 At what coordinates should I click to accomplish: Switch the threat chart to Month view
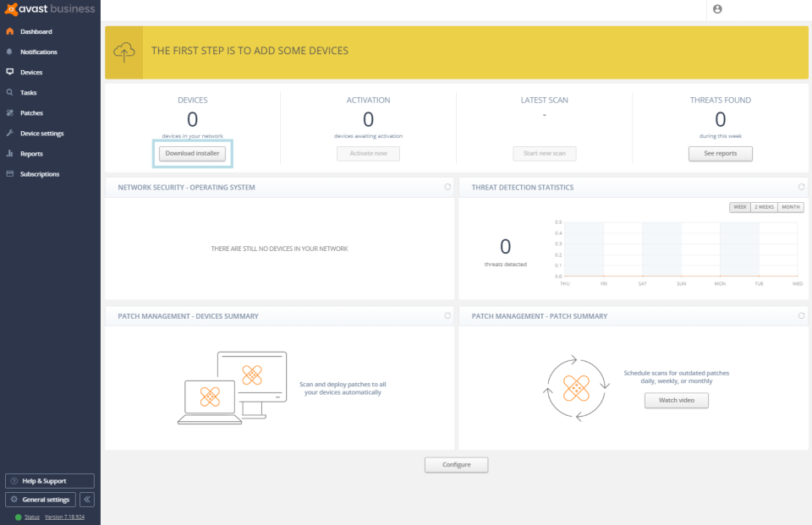(788, 206)
